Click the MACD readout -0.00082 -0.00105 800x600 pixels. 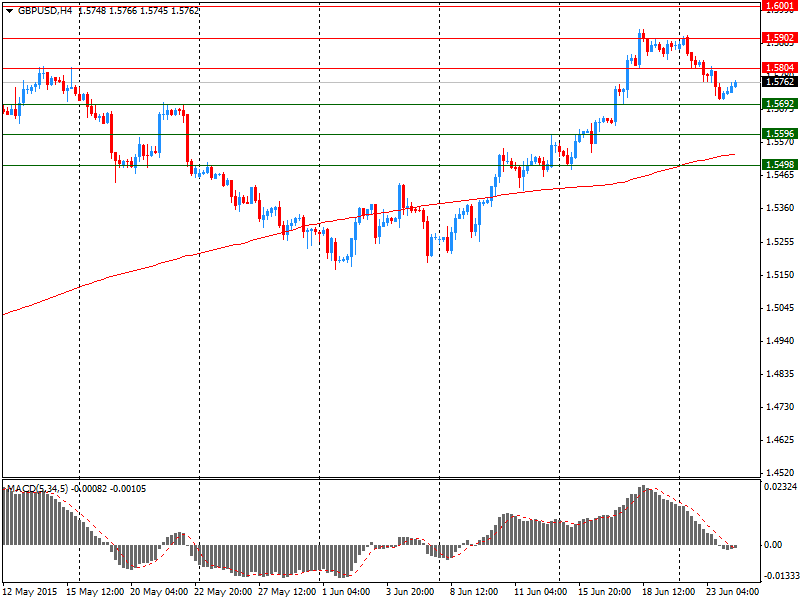point(109,489)
